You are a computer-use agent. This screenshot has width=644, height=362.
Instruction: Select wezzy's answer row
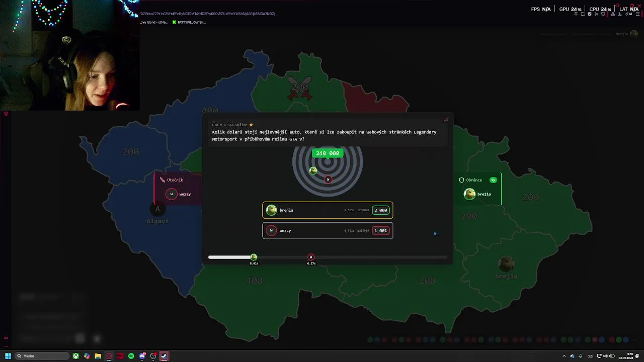coord(328,231)
